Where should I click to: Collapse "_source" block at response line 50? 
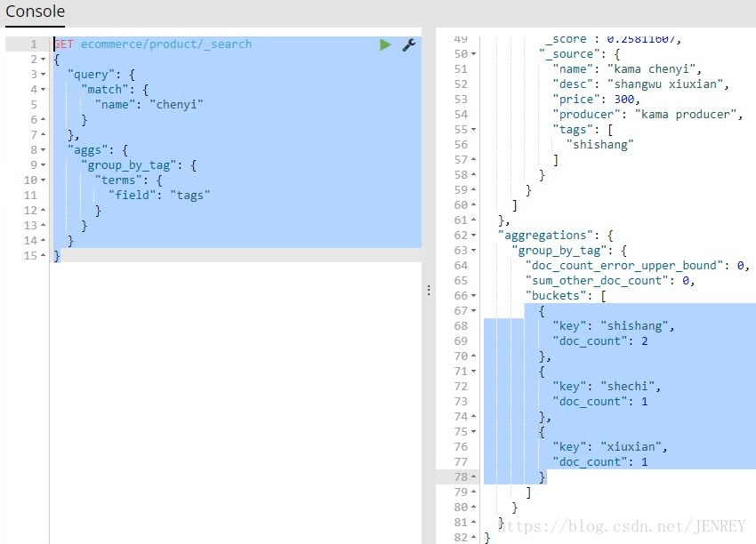[473, 54]
